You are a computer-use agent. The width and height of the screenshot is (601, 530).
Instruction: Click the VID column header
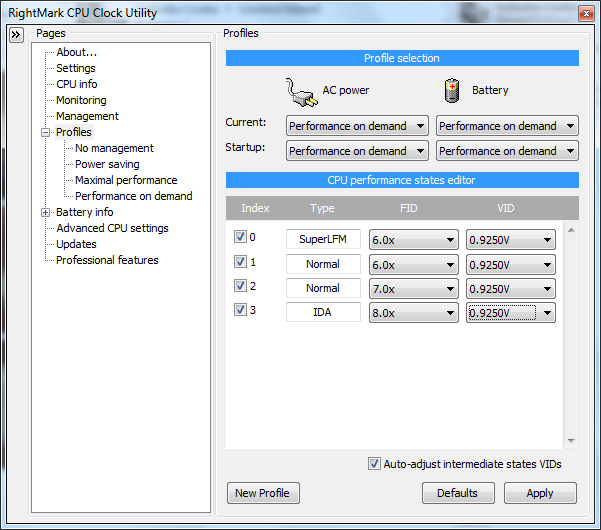click(x=506, y=208)
